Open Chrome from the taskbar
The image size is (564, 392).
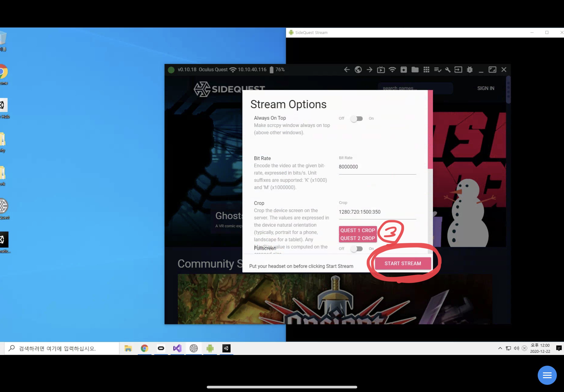(x=144, y=348)
